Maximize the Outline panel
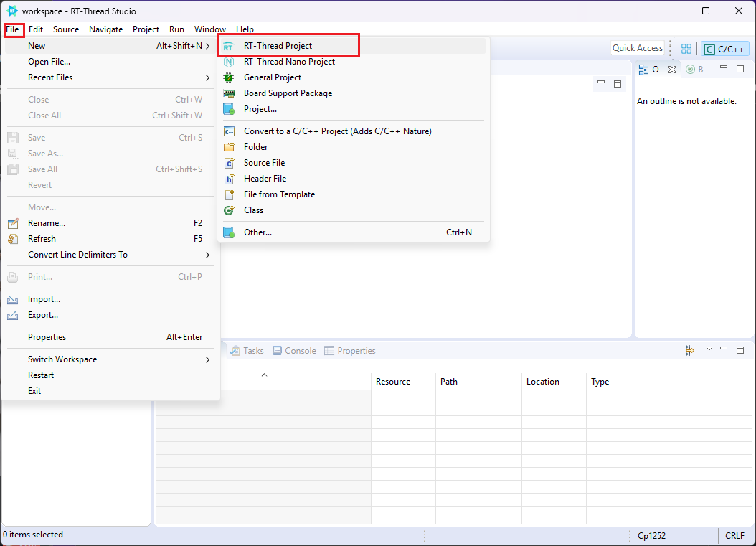This screenshot has height=546, width=756. [740, 69]
